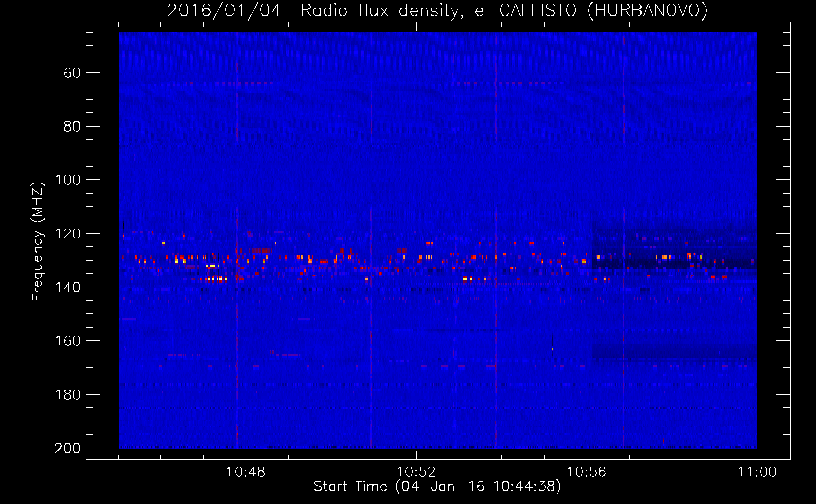
Task: Click the "Start Time (04-Jan-16 10:44:38)" label
Action: [437, 487]
